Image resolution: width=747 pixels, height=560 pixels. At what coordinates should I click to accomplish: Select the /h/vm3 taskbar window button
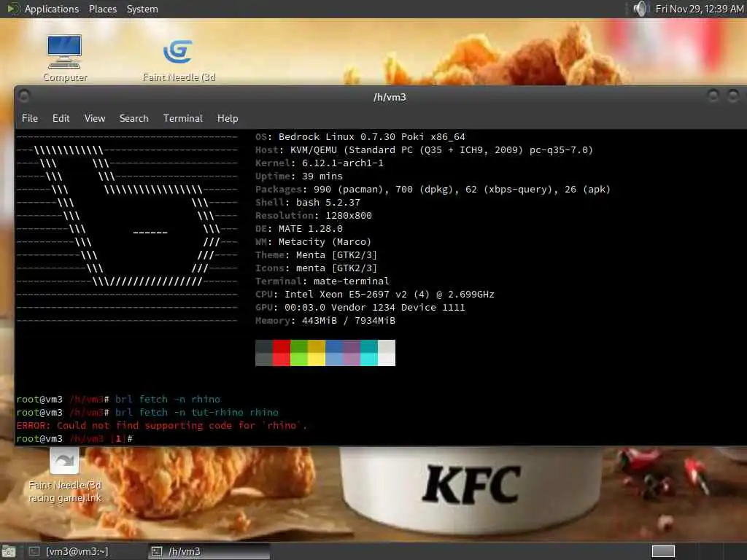point(209,551)
